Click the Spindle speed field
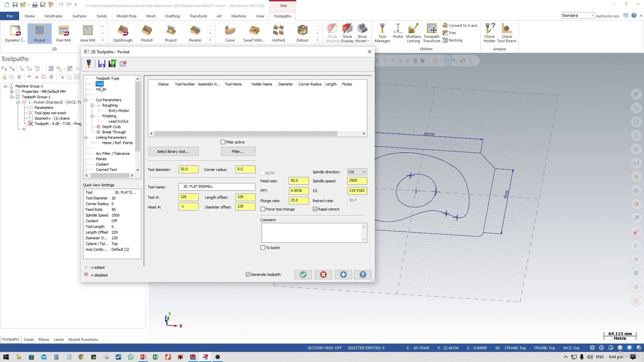Image resolution: width=644 pixels, height=362 pixels. point(357,180)
